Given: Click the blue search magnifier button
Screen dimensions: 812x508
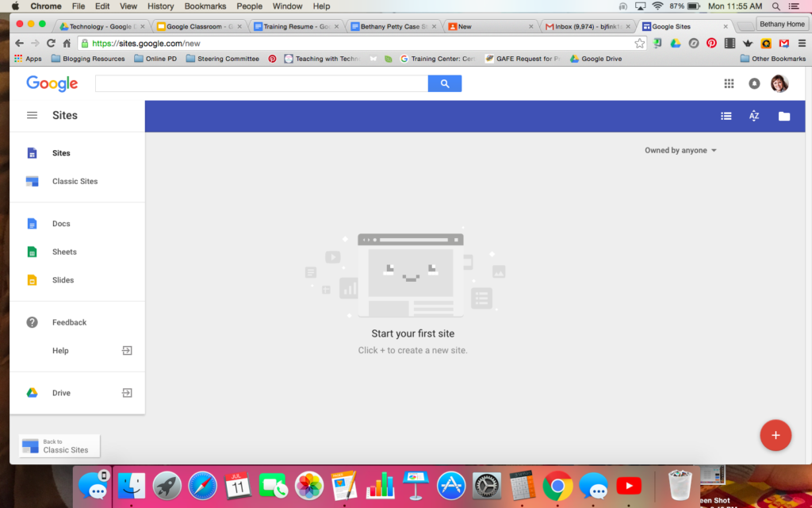Looking at the screenshot, I should pyautogui.click(x=444, y=83).
